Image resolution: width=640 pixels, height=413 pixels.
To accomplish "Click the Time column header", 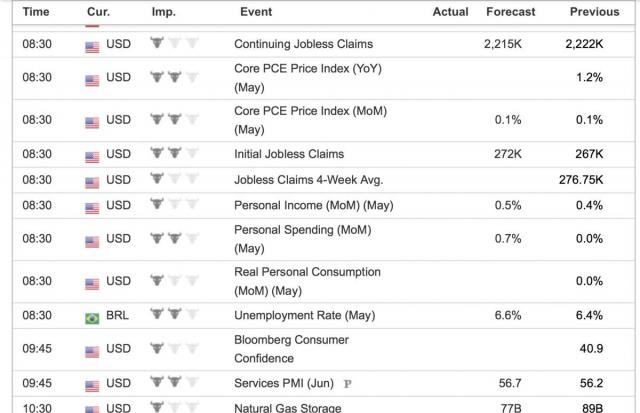I will (36, 12).
